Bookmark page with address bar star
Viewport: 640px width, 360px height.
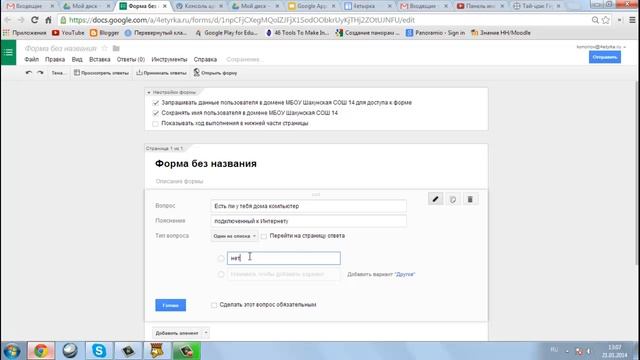coord(606,20)
